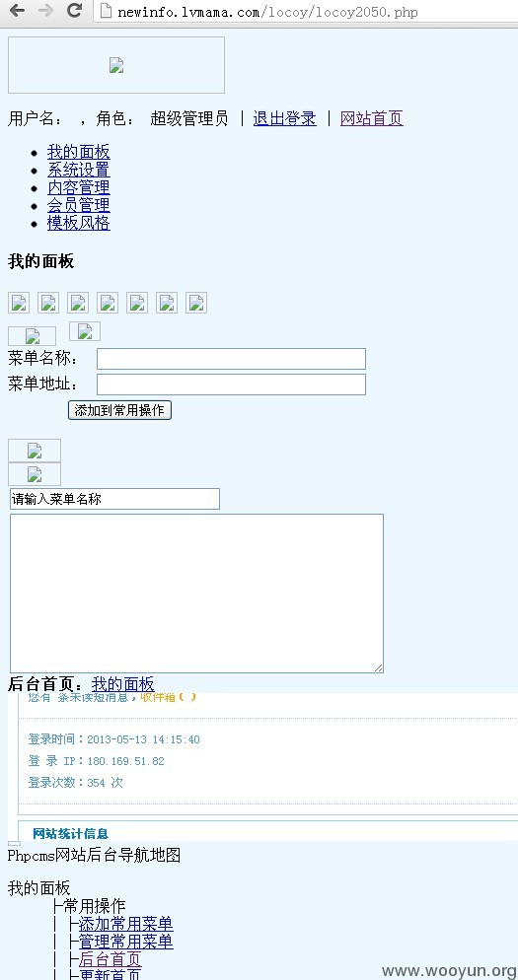Select 管理常用菜单 in navigation tree
This screenshot has width=518, height=980.
(x=125, y=941)
